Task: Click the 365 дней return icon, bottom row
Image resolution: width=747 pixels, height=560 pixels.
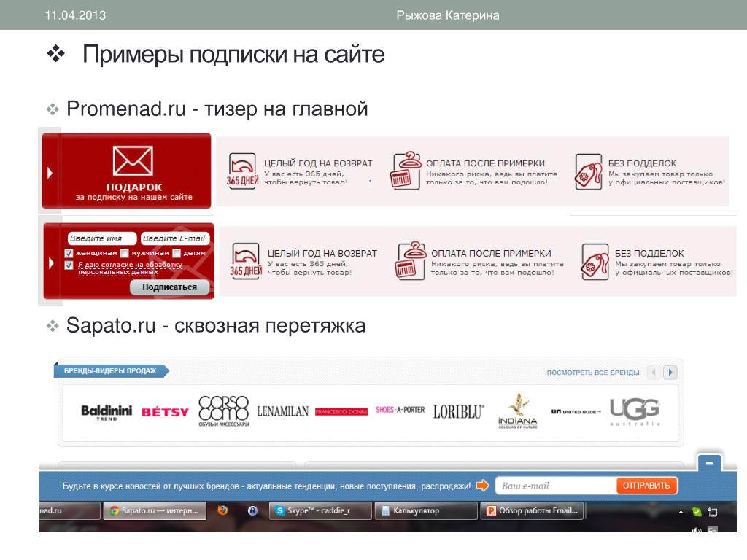Action: 246,261
